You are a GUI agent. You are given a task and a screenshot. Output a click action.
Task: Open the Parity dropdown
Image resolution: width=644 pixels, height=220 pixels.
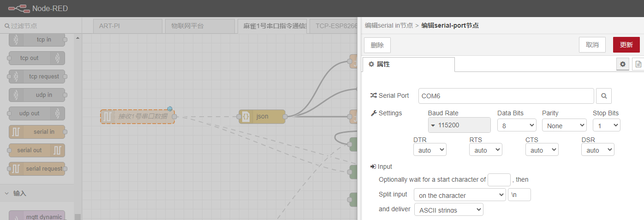(x=564, y=125)
